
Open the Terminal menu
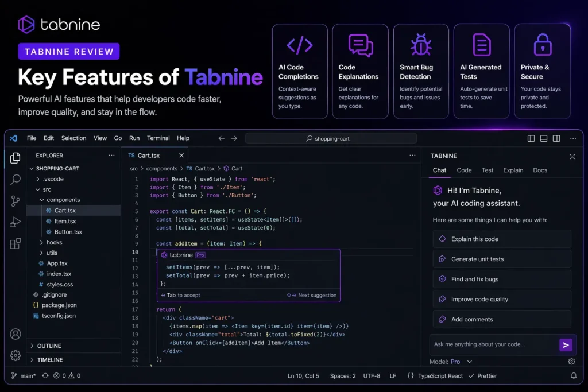(158, 138)
